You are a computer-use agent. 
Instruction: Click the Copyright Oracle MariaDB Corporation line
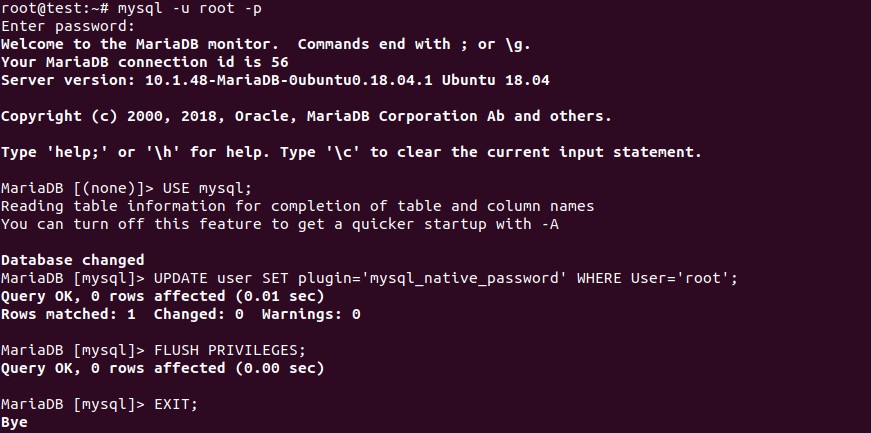(x=306, y=116)
